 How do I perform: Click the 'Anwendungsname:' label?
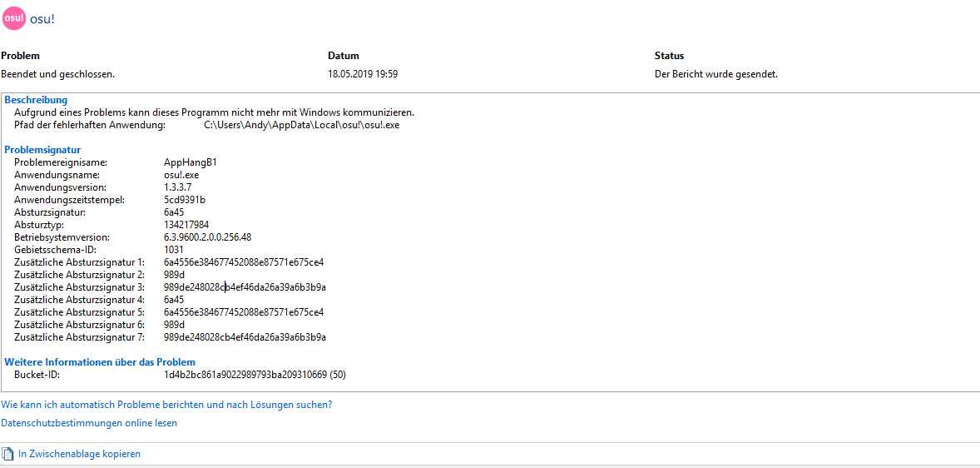click(57, 175)
